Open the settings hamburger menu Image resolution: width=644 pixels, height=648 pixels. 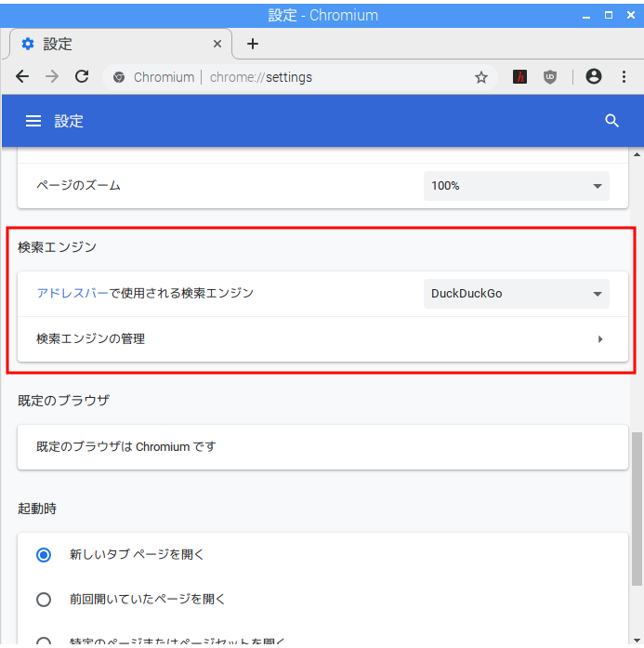33,121
